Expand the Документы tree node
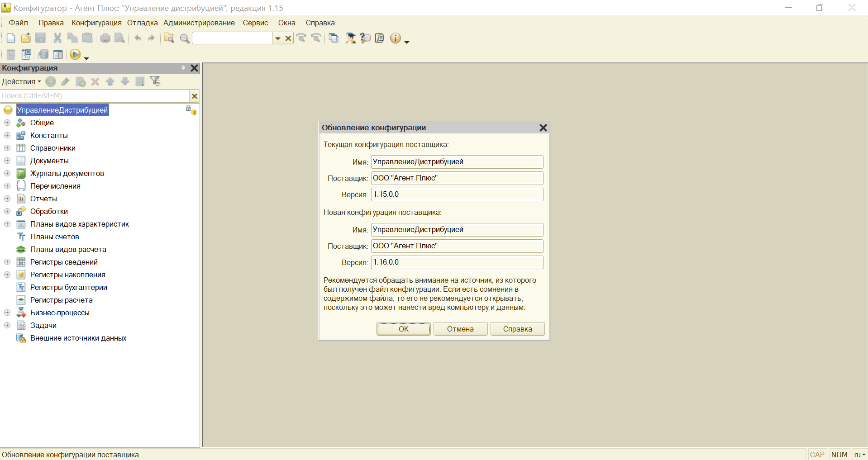This screenshot has height=460, width=868. pos(7,161)
